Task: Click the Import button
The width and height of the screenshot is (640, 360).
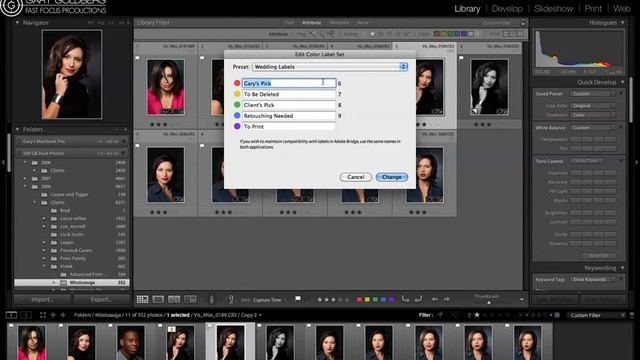Action: tap(42, 299)
